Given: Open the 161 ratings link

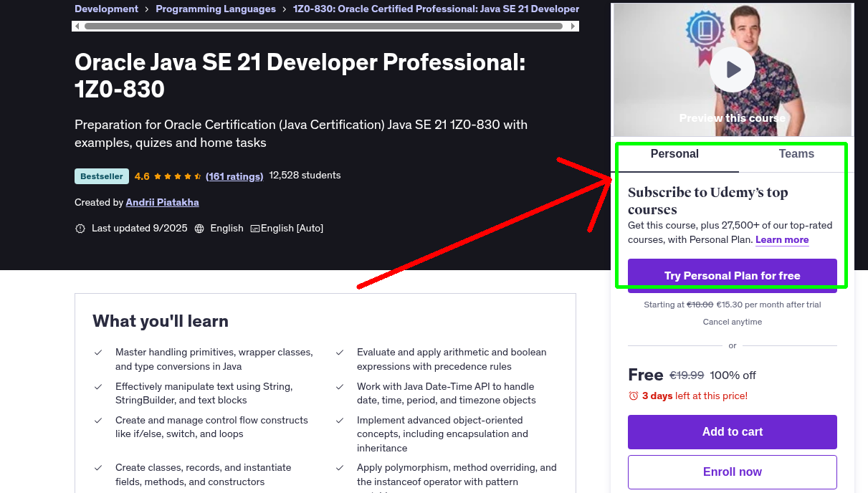Looking at the screenshot, I should (x=234, y=176).
